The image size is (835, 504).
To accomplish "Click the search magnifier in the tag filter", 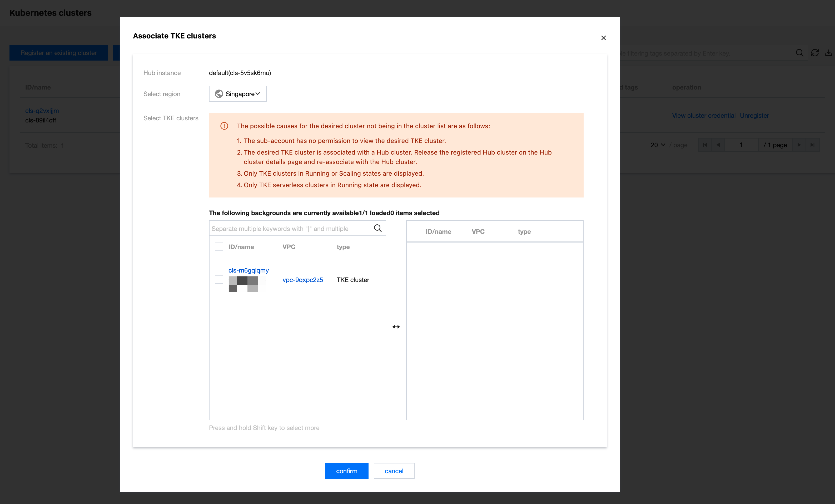I will coord(799,53).
